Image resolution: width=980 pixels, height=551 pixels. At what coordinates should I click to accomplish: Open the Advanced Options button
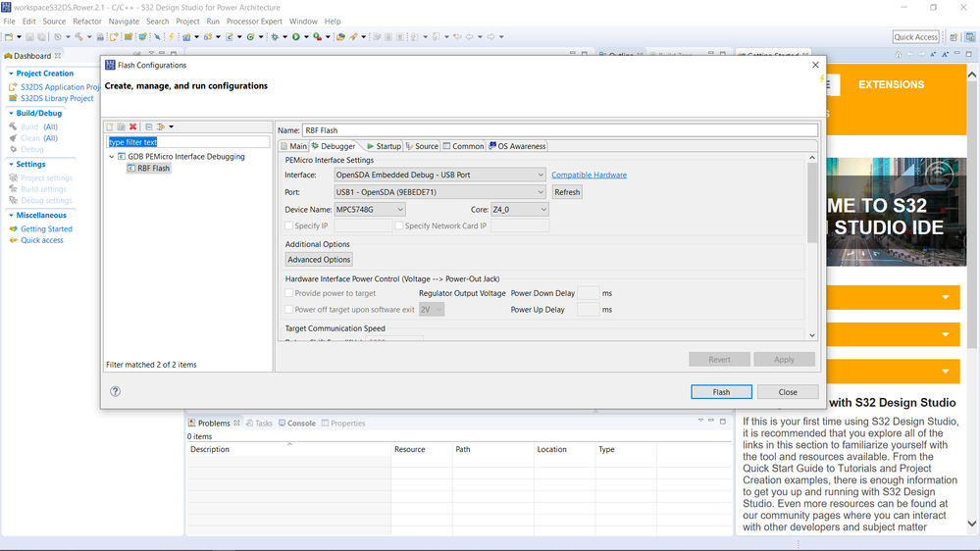pos(319,259)
